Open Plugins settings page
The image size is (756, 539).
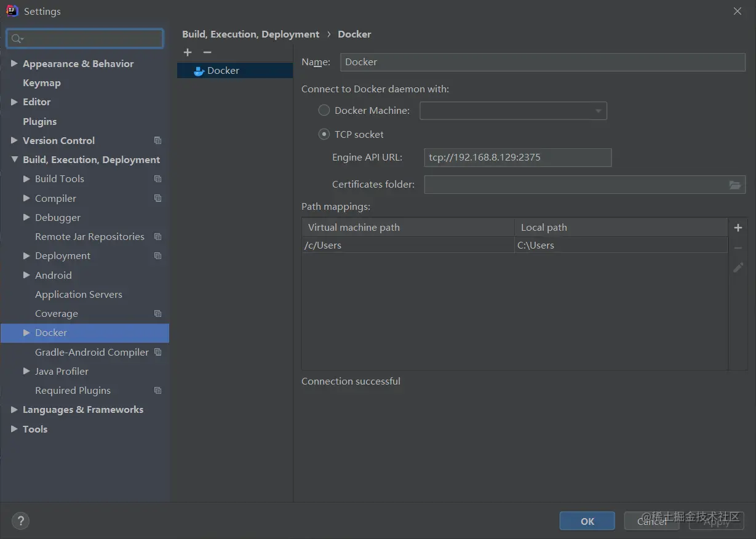39,121
